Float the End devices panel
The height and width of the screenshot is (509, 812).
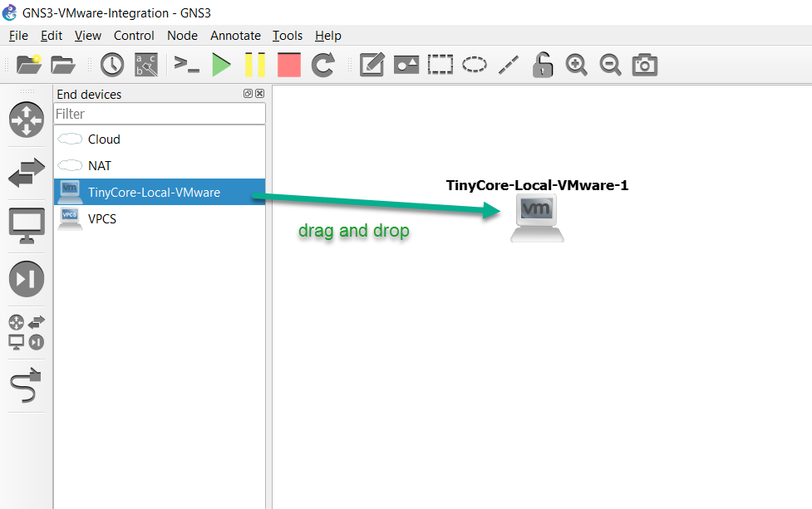click(248, 94)
